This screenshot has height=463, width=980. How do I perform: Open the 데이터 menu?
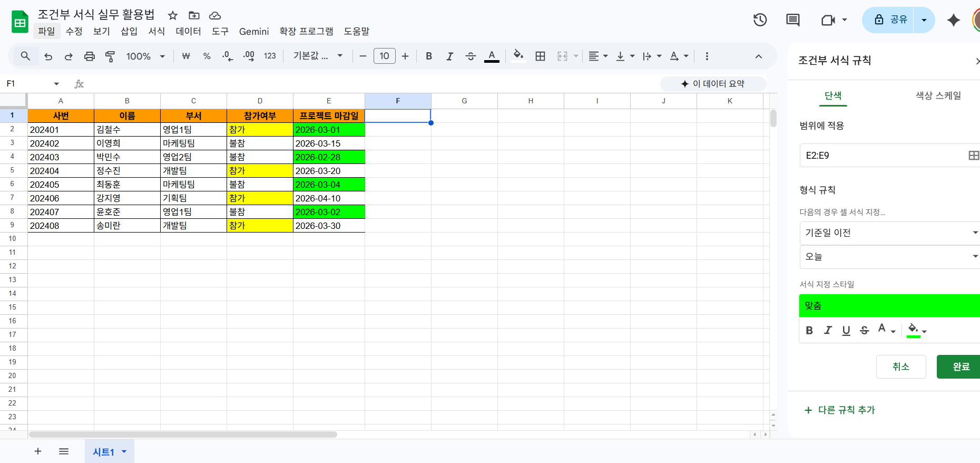188,32
